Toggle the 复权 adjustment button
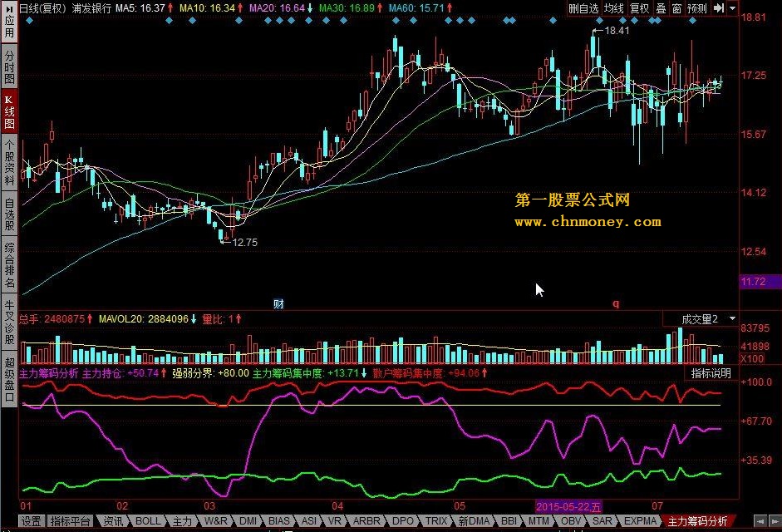The image size is (782, 532). tap(639, 8)
